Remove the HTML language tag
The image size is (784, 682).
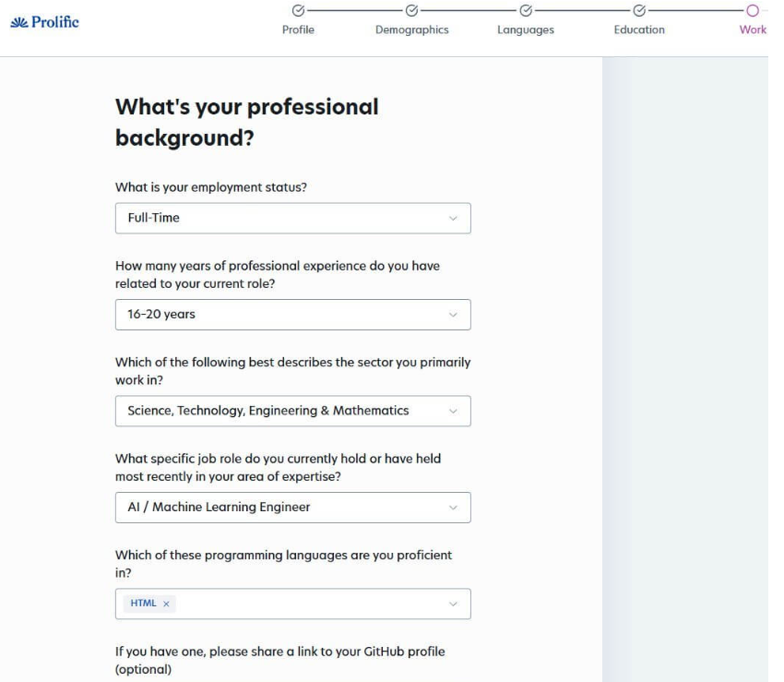pos(167,604)
